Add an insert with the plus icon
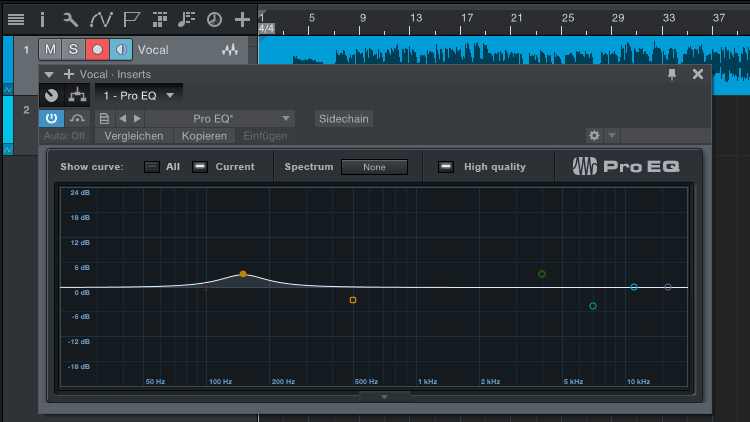Viewport: 750px width, 422px height. tap(69, 74)
